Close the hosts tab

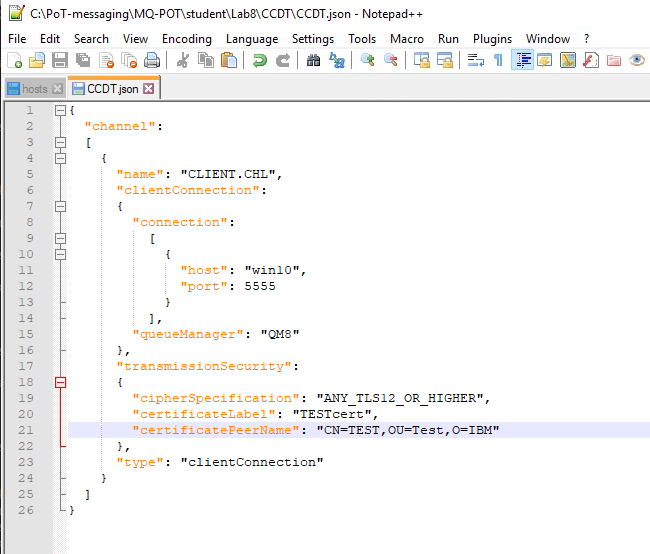pyautogui.click(x=58, y=89)
